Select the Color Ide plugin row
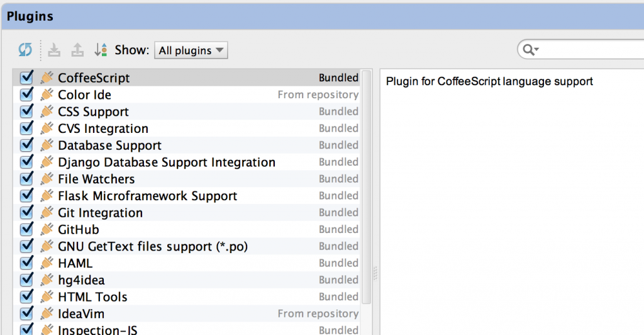The width and height of the screenshot is (644, 335). (186, 94)
